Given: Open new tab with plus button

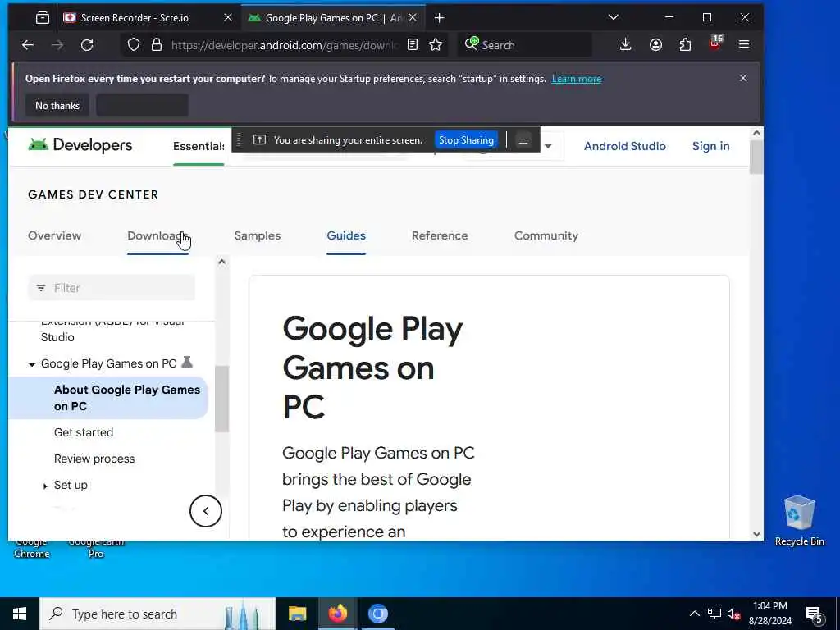Looking at the screenshot, I should point(440,18).
